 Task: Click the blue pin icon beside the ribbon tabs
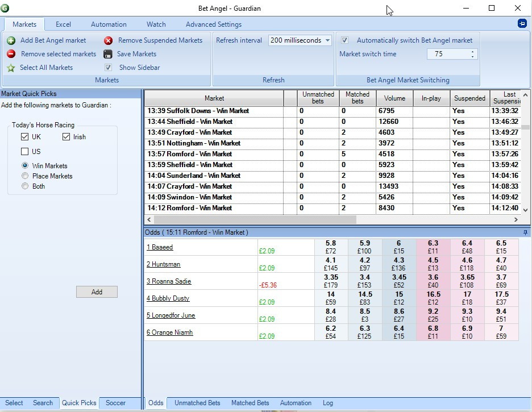tap(522, 24)
